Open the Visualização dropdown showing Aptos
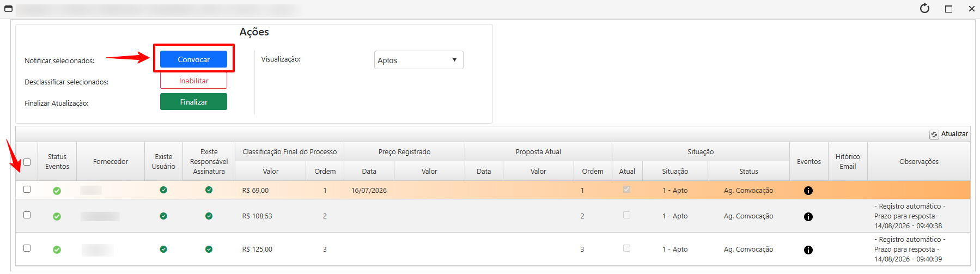This screenshot has width=980, height=274. pyautogui.click(x=418, y=60)
